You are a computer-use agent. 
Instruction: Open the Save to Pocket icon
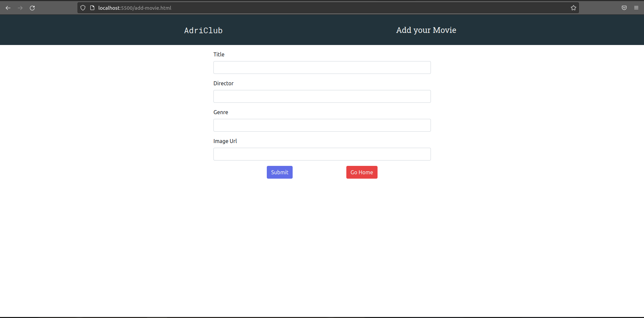click(624, 8)
